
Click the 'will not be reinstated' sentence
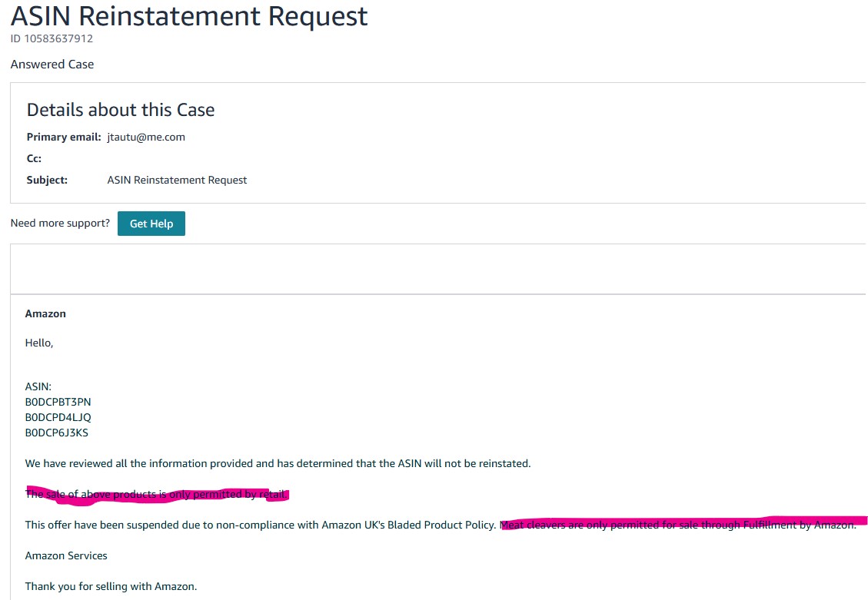(x=278, y=463)
